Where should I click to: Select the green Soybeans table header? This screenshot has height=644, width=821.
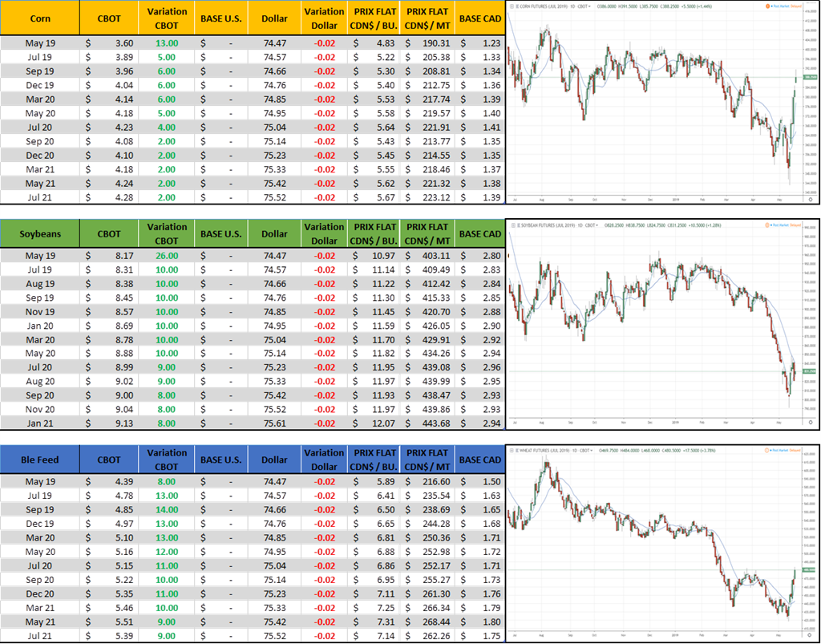click(x=40, y=234)
